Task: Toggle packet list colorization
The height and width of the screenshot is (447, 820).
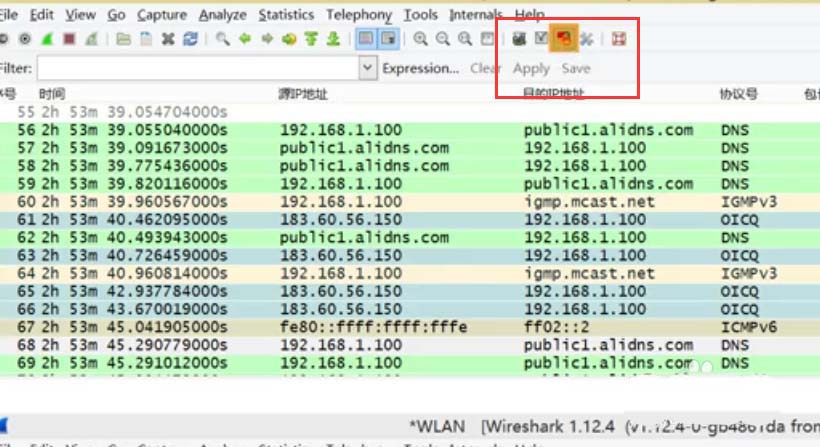Action: 366,39
